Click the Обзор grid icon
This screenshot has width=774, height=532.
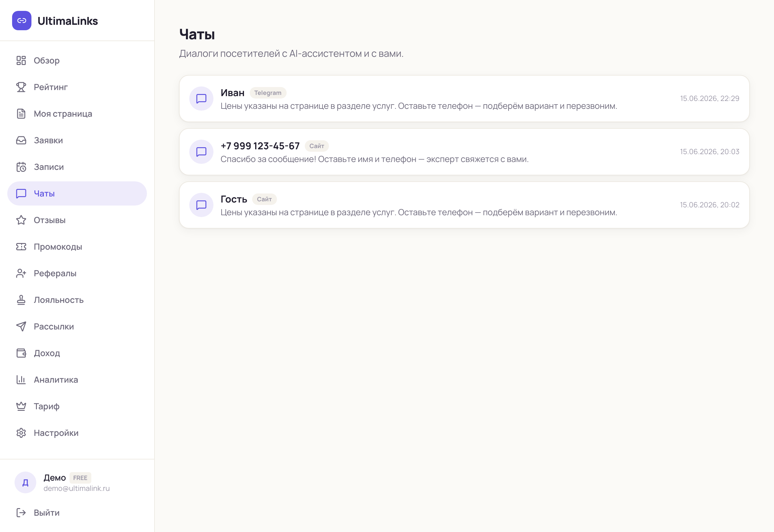click(x=21, y=60)
